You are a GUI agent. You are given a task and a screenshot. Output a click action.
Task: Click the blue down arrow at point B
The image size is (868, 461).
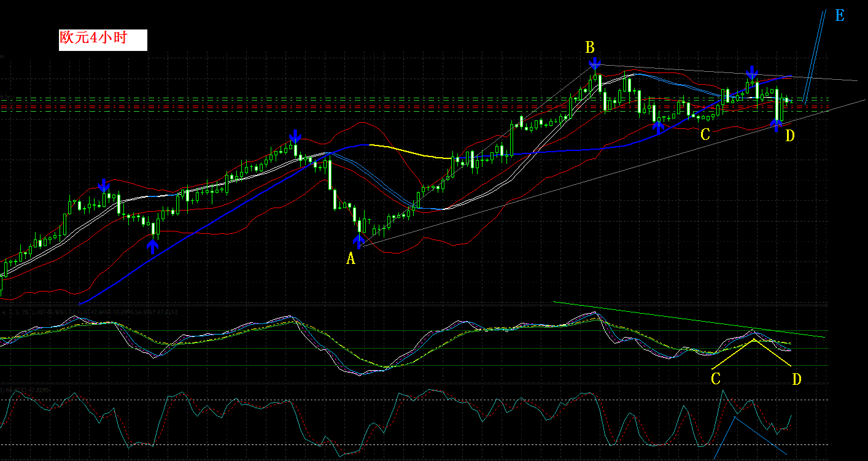pos(594,63)
